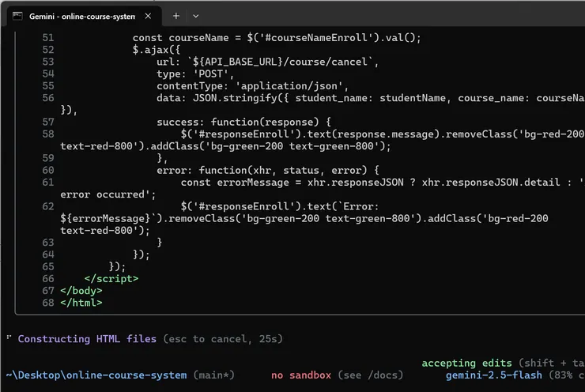
Task: Click the closing </body> tag on line 67
Action: coord(81,291)
